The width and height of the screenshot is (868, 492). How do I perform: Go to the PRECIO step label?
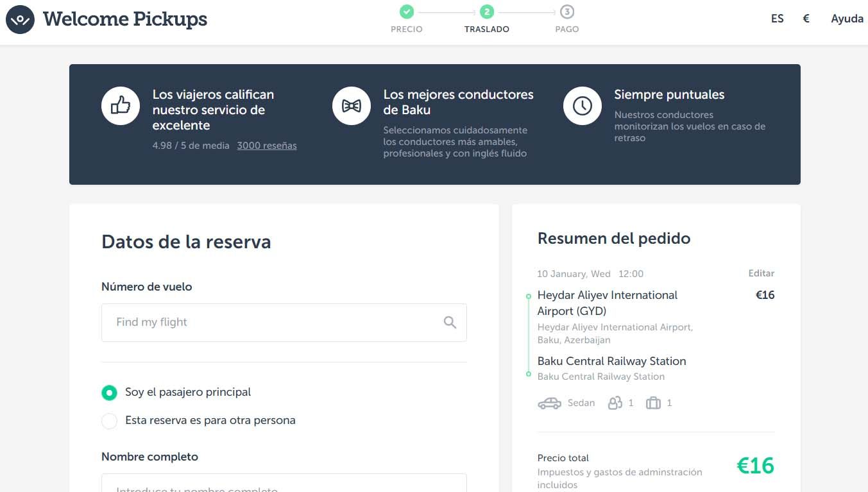[x=407, y=30]
